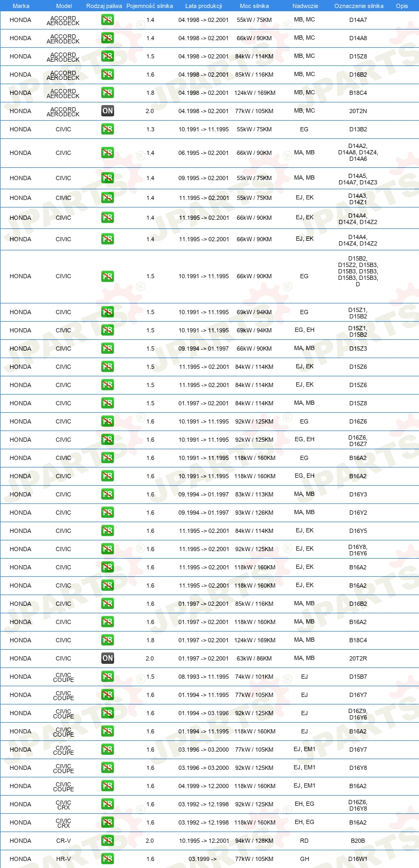Click petrol icon in Civic D15Z3 row
This screenshot has height=868, width=419.
coord(108,348)
